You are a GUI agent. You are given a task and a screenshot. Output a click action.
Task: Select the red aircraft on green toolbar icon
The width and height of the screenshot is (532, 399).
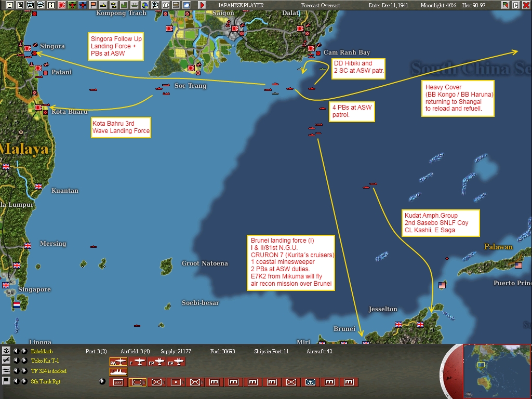point(72,5)
